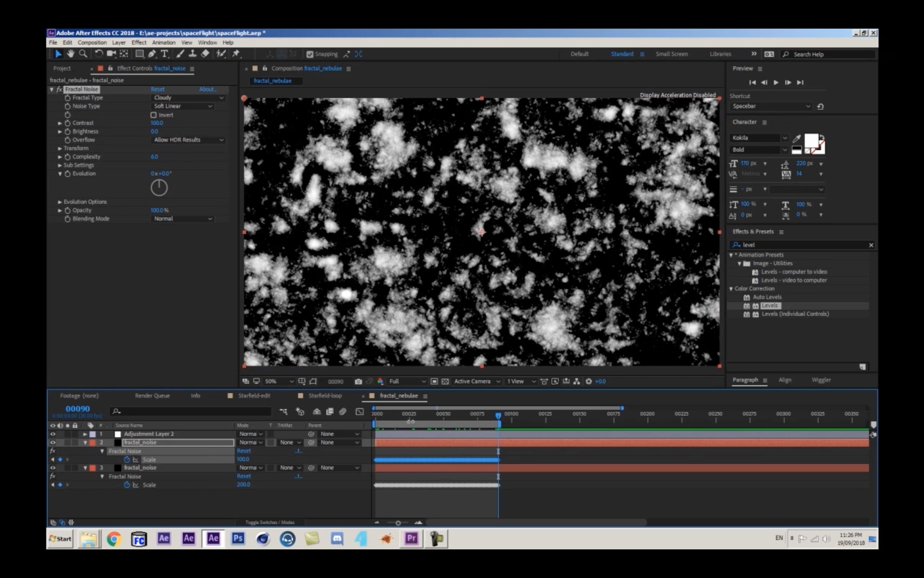Click Motion Blur enable icon in timeline
Screen dimensions: 924x578
click(343, 411)
